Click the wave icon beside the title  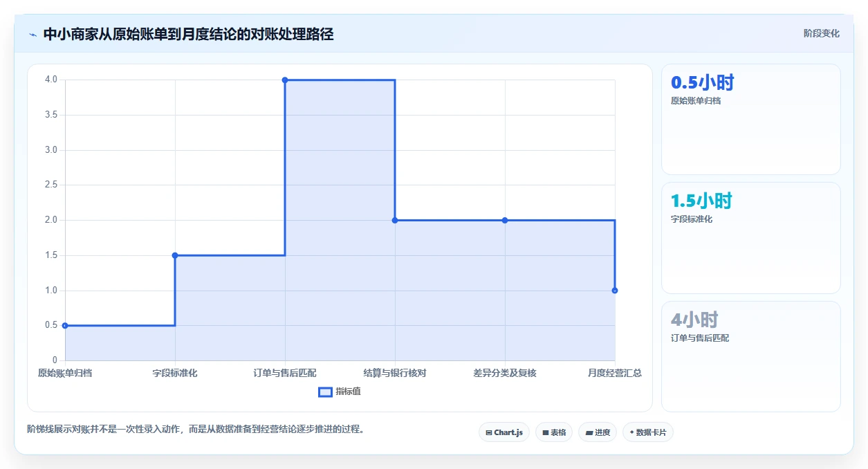(x=33, y=34)
